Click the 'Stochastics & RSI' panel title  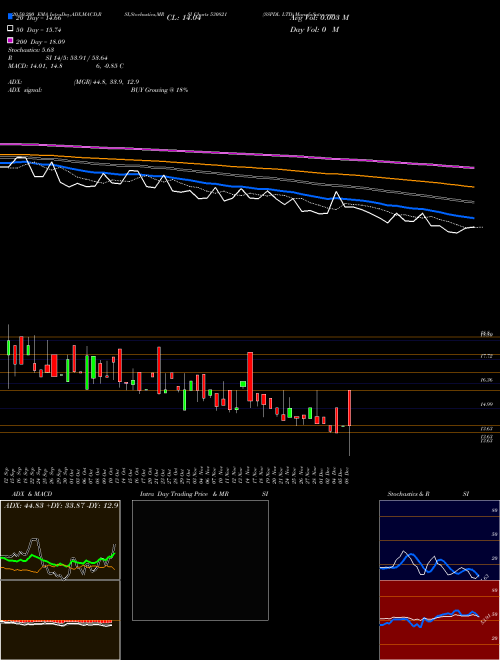[x=428, y=494]
